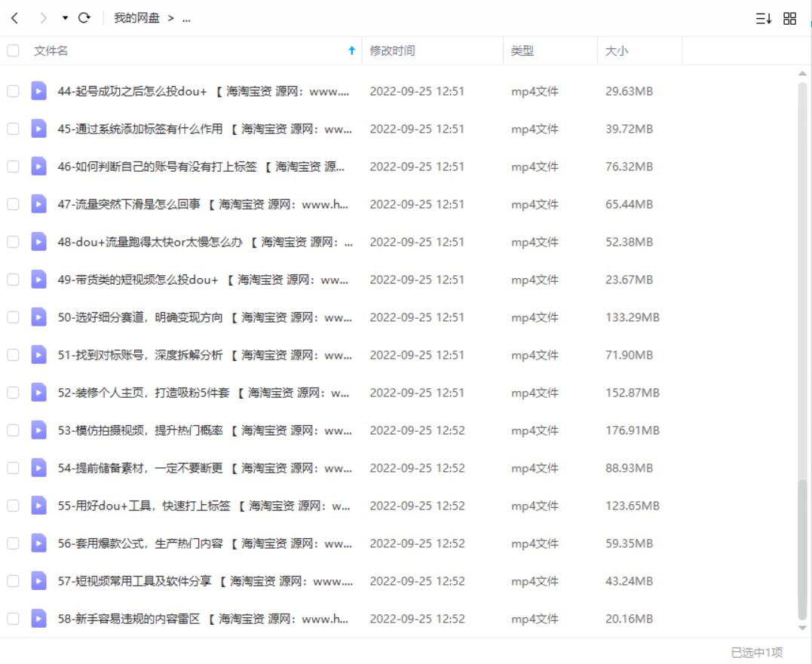
Task: Go back with the left arrow
Action: click(x=14, y=18)
